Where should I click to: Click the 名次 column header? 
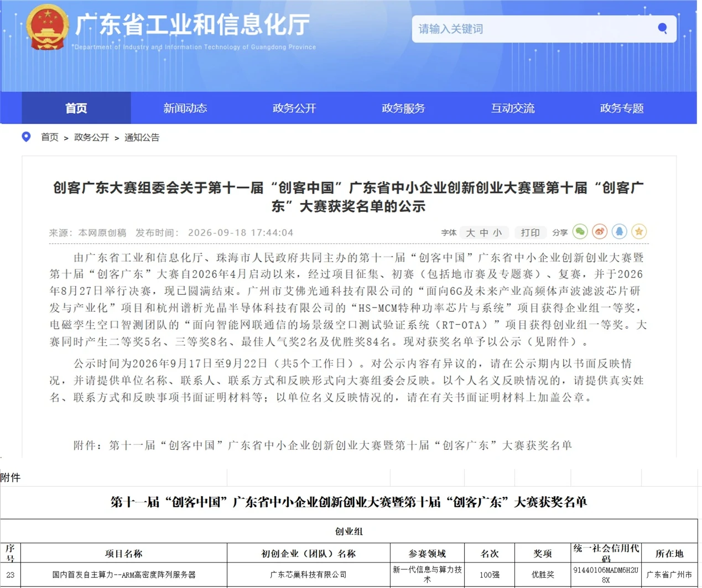[490, 553]
